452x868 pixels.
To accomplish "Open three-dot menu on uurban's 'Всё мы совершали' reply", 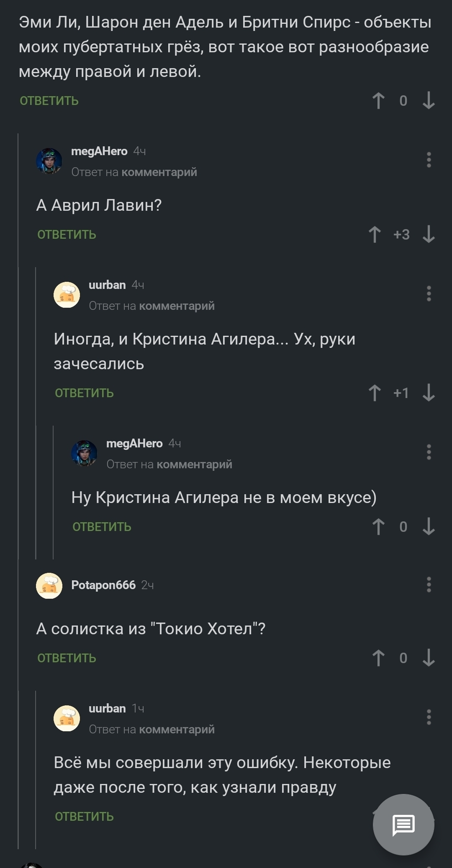I will click(429, 717).
